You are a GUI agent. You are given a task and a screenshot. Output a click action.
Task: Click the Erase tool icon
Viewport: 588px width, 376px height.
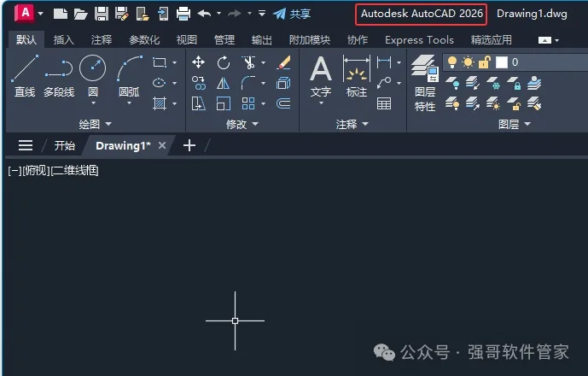[284, 62]
